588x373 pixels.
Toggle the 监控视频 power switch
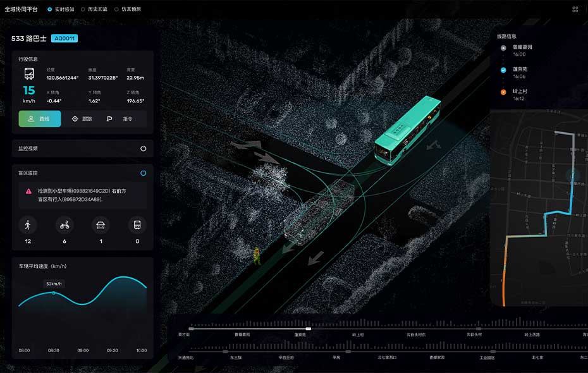coord(144,149)
